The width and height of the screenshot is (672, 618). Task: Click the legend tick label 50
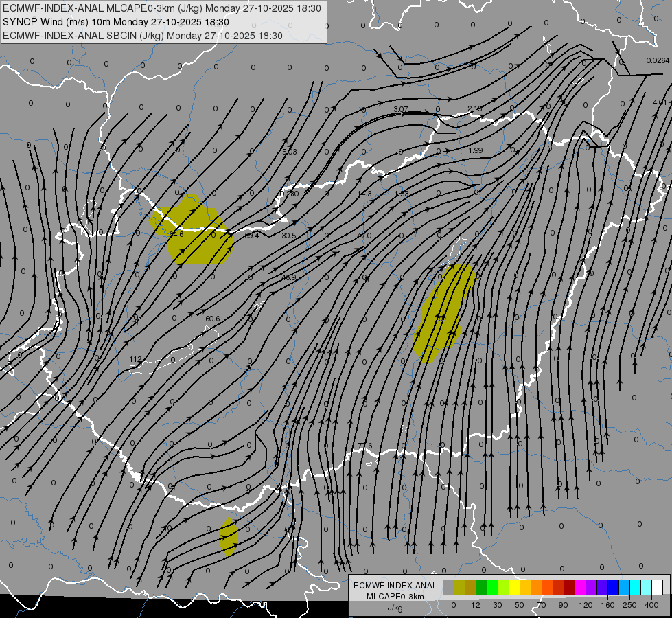(520, 605)
